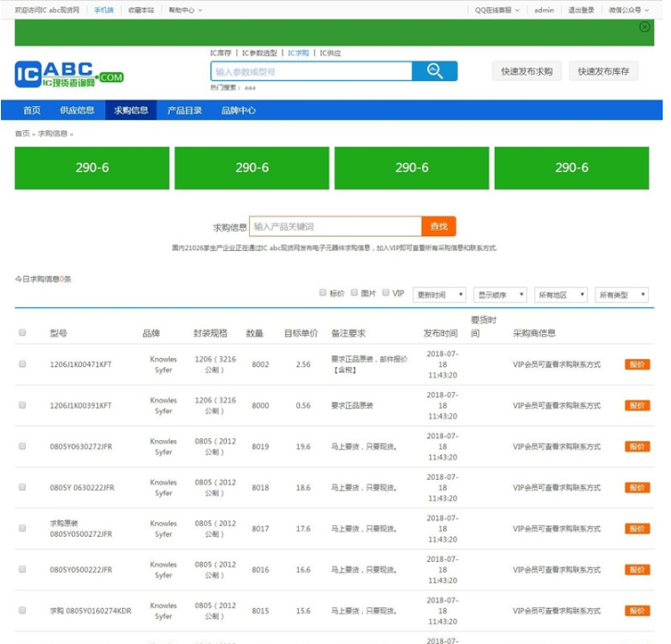Open the 所有类型 type dropdown
The width and height of the screenshot is (671, 644).
point(621,295)
